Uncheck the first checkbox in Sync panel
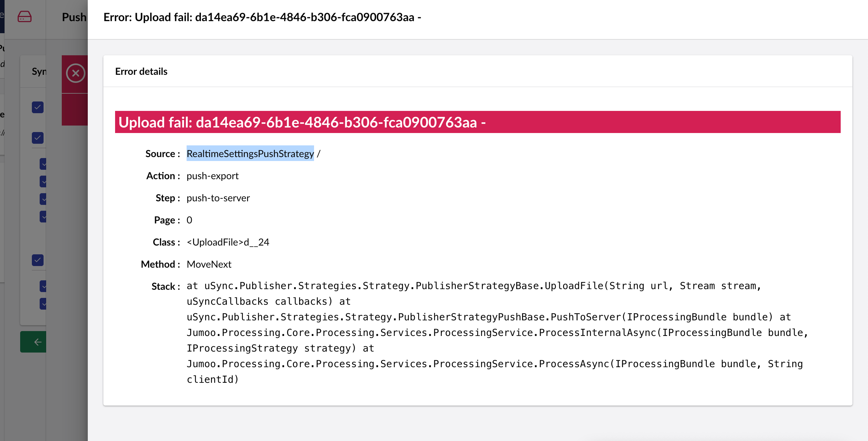The image size is (868, 441). tap(38, 107)
